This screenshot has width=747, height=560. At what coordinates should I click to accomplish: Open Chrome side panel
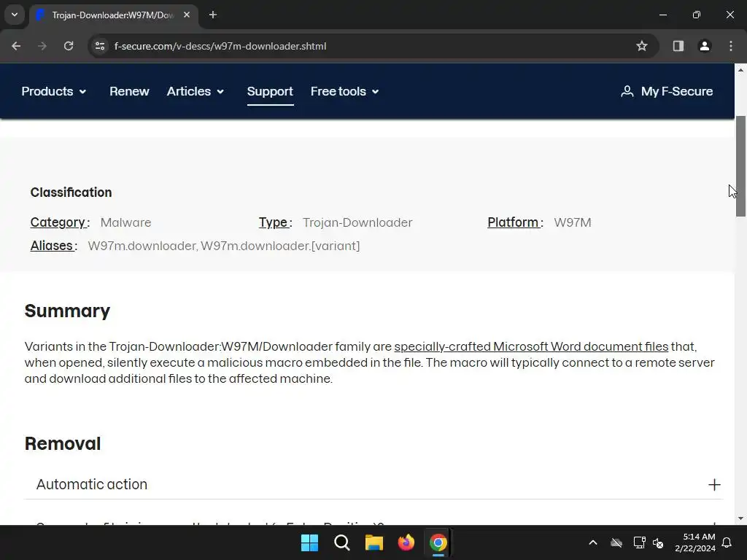[678, 46]
